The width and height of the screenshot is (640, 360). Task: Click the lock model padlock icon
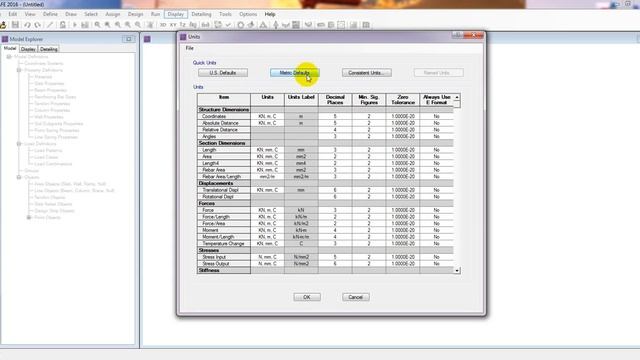click(x=62, y=25)
